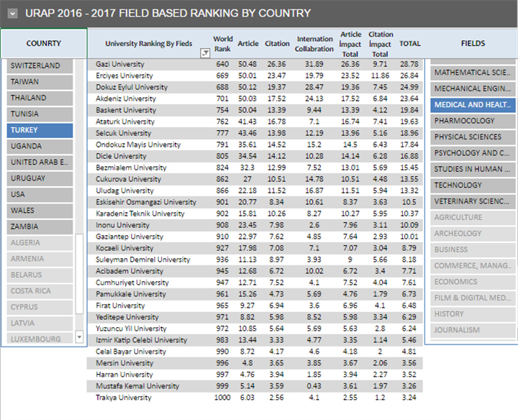Screen dimensions: 518x420
Task: Toggle selected MEDICAL AND HEALT.. field
Action: click(x=473, y=105)
